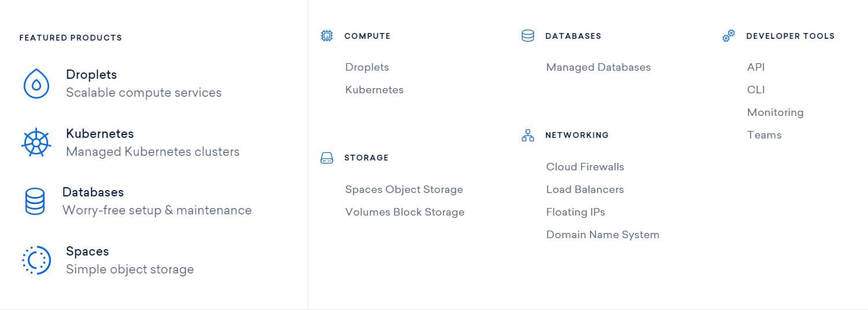Screen dimensions: 868x310
Task: Open the API developer tool link
Action: point(756,67)
